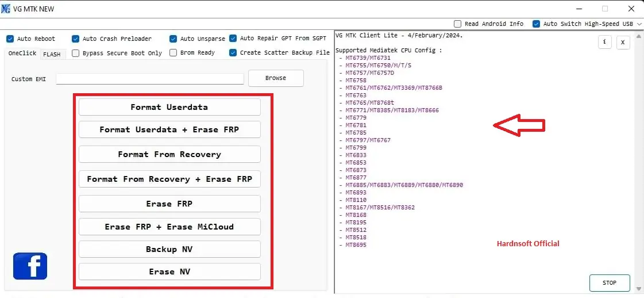Select Format Userdata + Erase FRP

[x=169, y=129]
